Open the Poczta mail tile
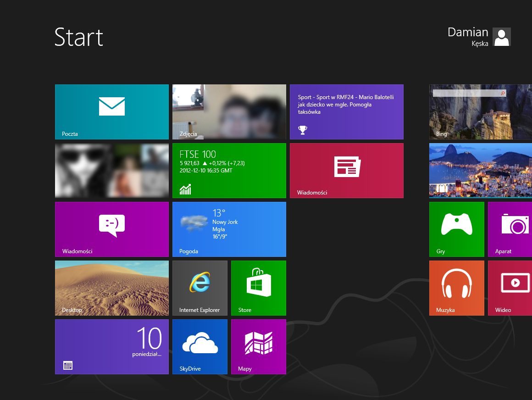The width and height of the screenshot is (532, 400). coord(111,112)
